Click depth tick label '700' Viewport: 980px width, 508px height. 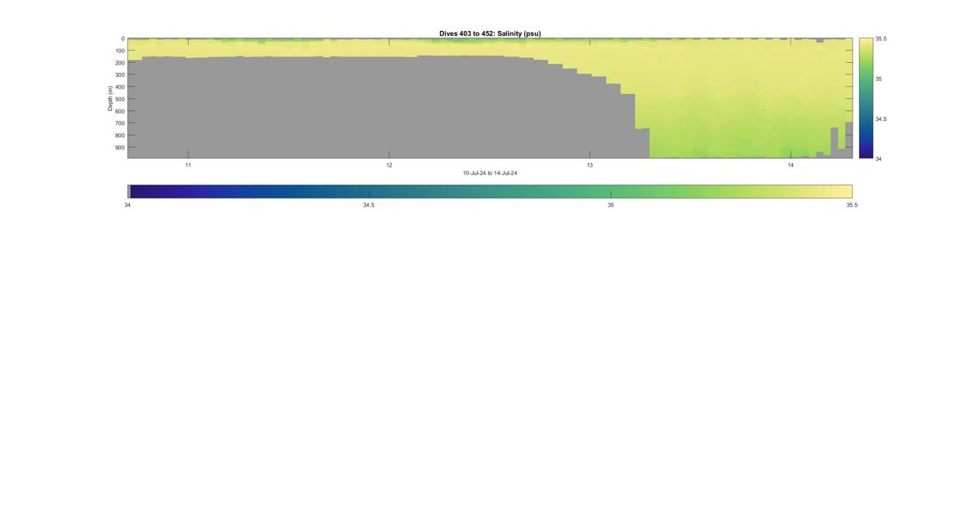pyautogui.click(x=119, y=123)
